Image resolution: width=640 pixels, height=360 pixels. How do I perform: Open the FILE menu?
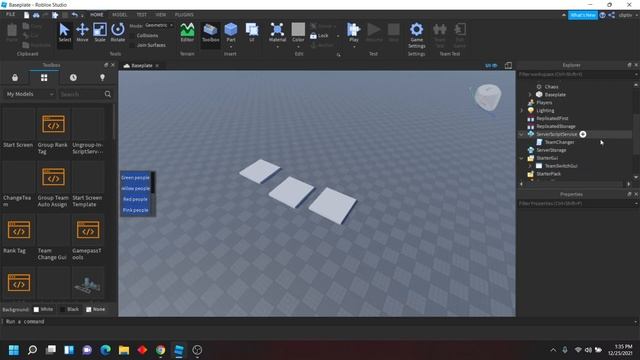tap(11, 15)
